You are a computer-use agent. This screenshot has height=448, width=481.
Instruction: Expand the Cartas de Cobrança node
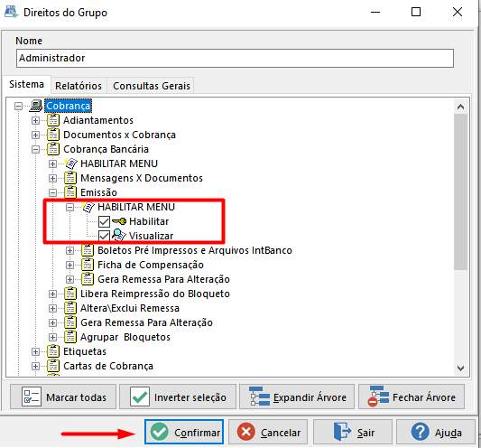35,367
